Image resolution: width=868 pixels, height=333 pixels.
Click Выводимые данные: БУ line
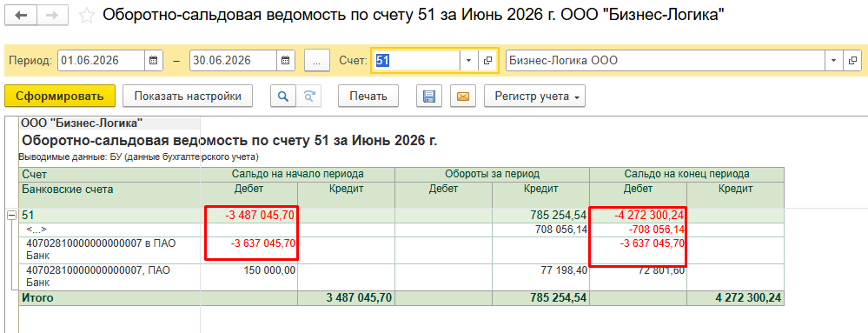click(138, 157)
